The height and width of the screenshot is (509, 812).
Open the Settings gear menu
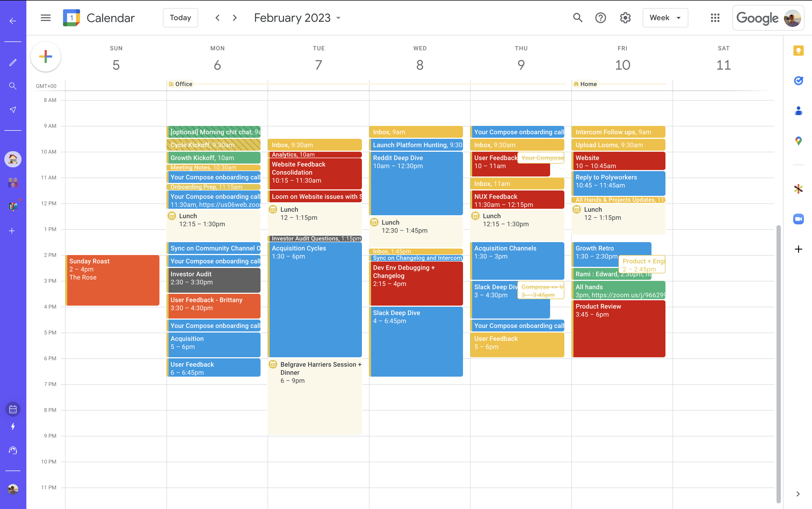625,18
